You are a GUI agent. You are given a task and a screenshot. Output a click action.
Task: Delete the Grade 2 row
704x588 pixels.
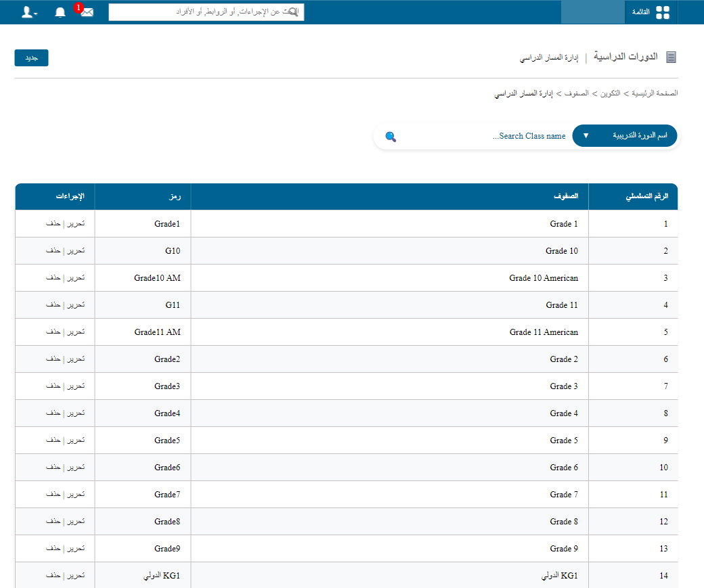[53, 359]
